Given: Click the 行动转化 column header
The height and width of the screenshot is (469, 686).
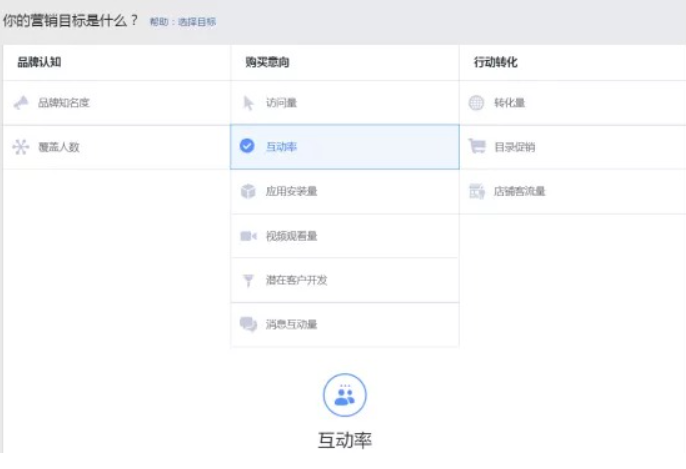Looking at the screenshot, I should pos(495,62).
